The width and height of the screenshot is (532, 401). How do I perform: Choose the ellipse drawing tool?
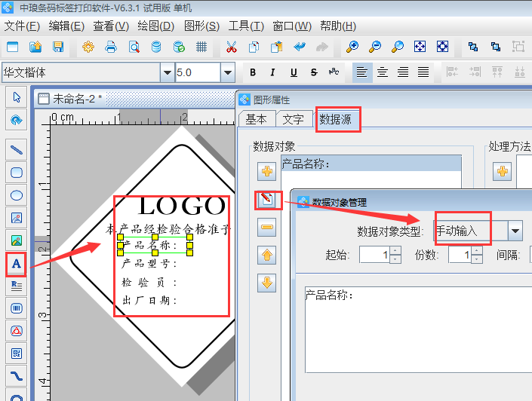click(x=16, y=195)
